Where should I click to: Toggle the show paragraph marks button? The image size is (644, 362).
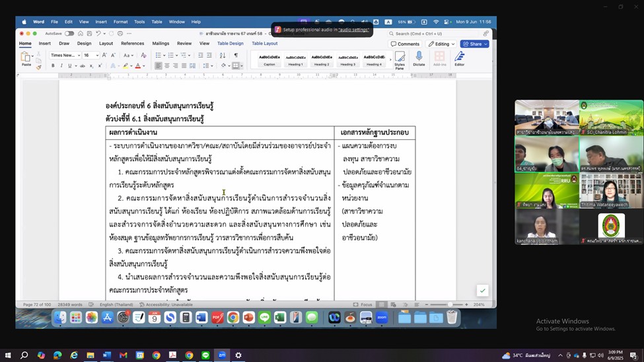(x=236, y=55)
